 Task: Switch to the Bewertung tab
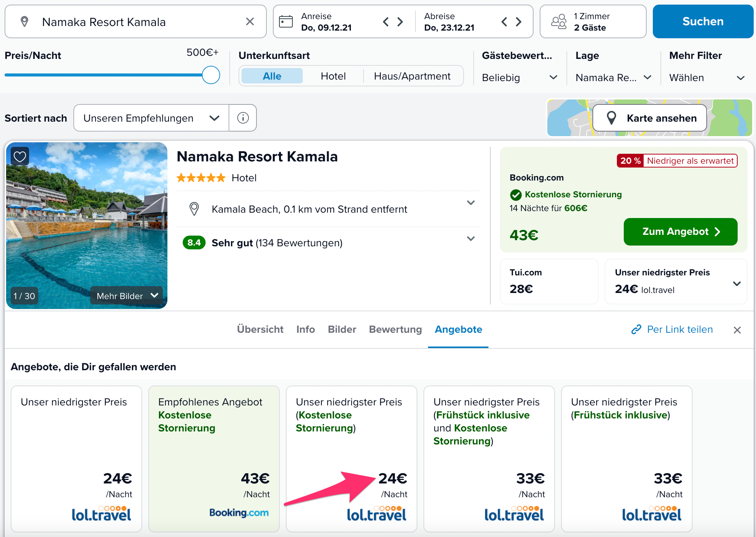(x=395, y=329)
